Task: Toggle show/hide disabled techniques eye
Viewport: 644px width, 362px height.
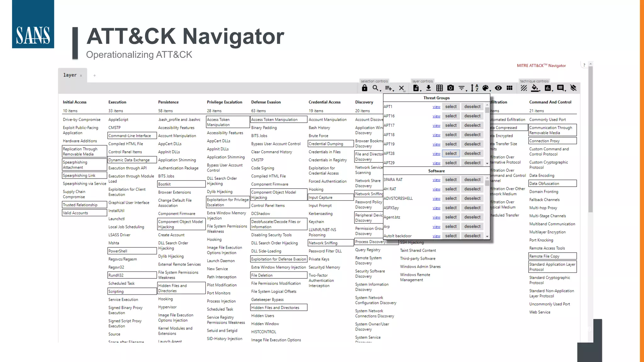Action: [x=498, y=88]
